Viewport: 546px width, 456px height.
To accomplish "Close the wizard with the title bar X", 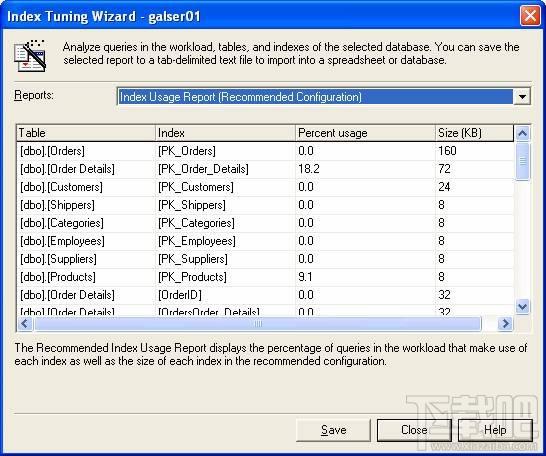I will 530,16.
